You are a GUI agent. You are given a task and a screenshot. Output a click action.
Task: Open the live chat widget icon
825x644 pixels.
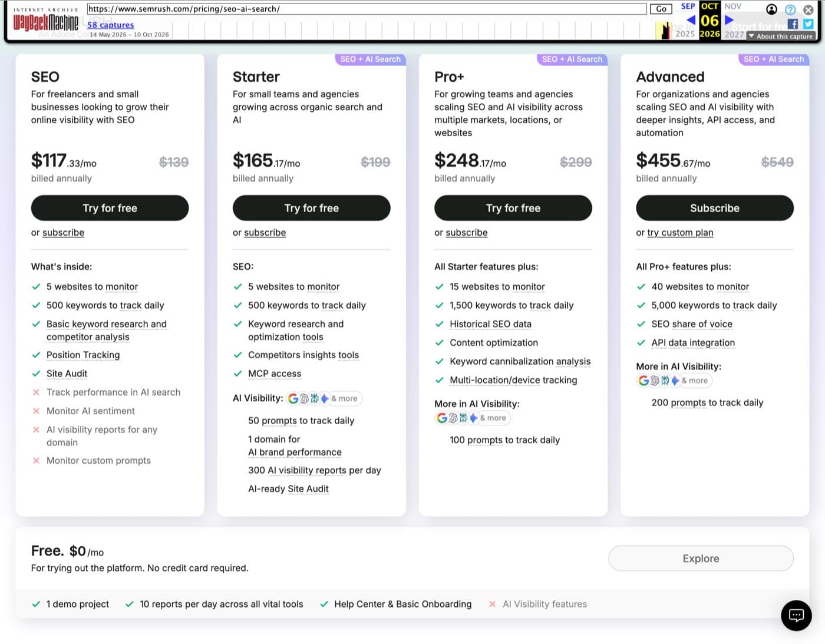coord(796,615)
